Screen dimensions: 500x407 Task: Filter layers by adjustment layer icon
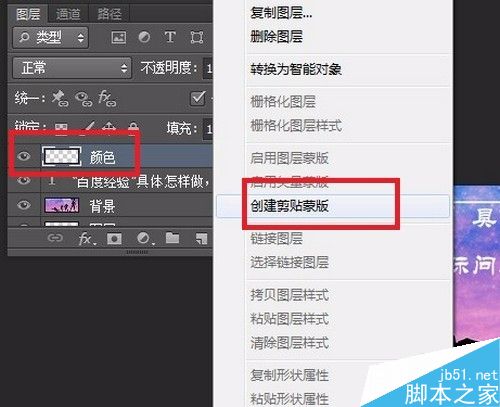click(x=144, y=37)
